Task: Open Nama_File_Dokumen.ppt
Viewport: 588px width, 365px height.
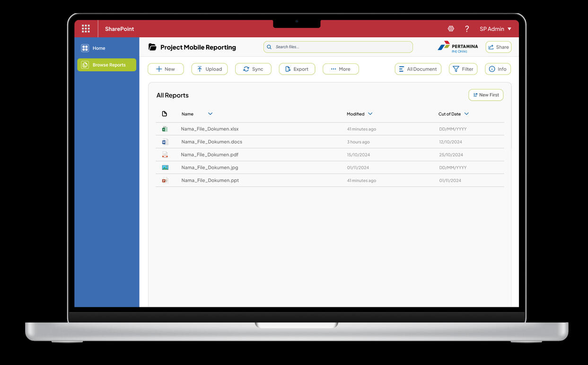Action: tap(210, 180)
